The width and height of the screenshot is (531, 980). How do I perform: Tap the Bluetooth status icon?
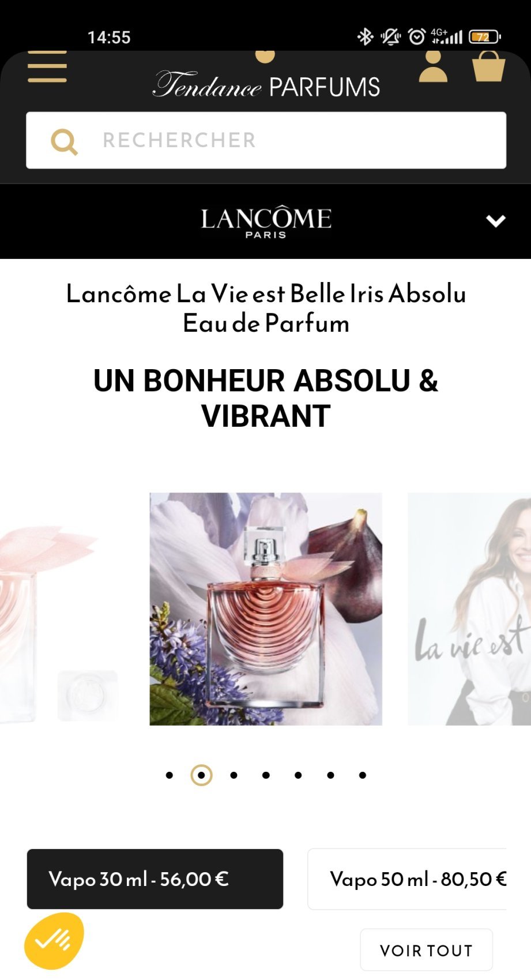click(365, 37)
